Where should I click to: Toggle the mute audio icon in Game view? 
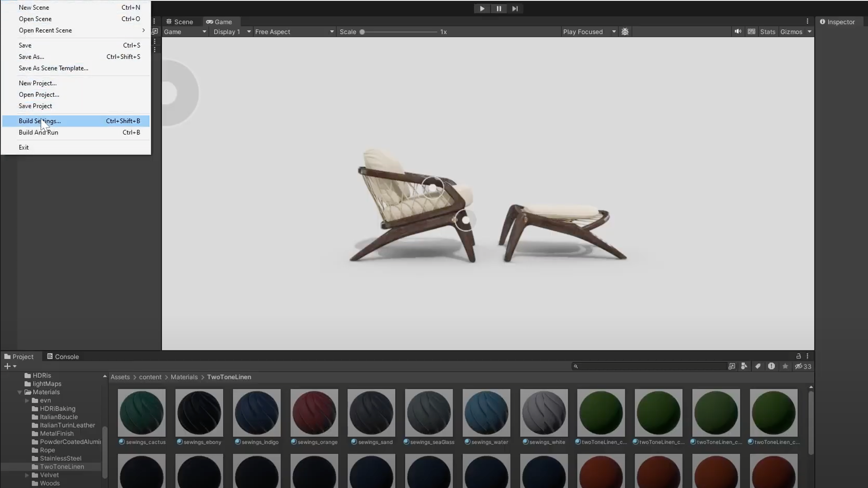tap(738, 32)
